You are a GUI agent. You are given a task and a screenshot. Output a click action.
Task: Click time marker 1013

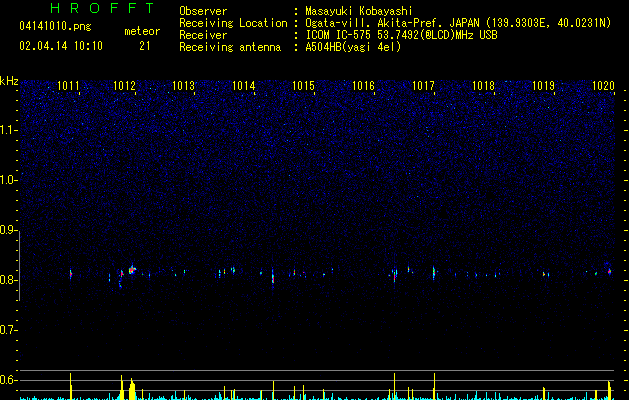pos(183,86)
